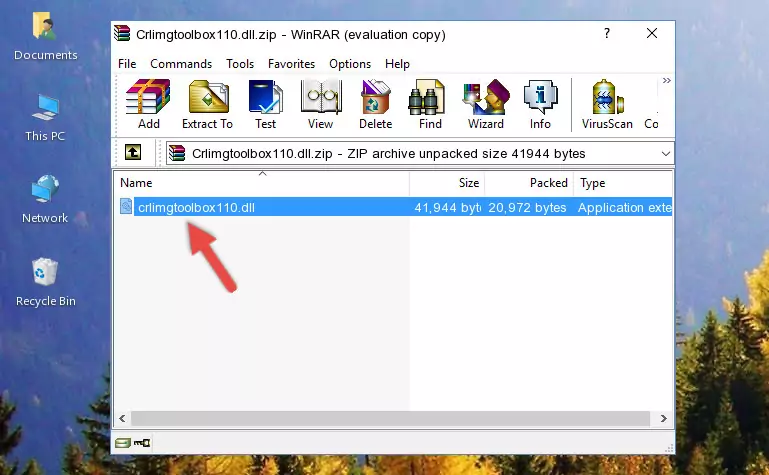Click the Add toolbar icon

pos(148,104)
